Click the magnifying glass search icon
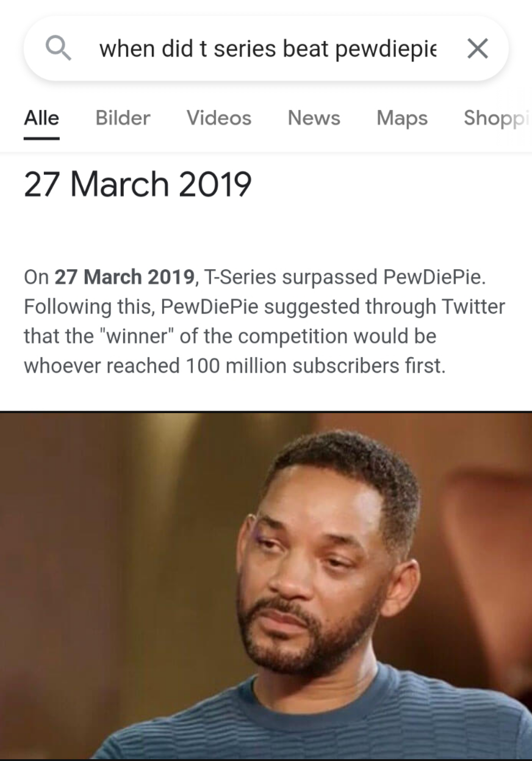Screen dimensions: 532x761 click(59, 48)
